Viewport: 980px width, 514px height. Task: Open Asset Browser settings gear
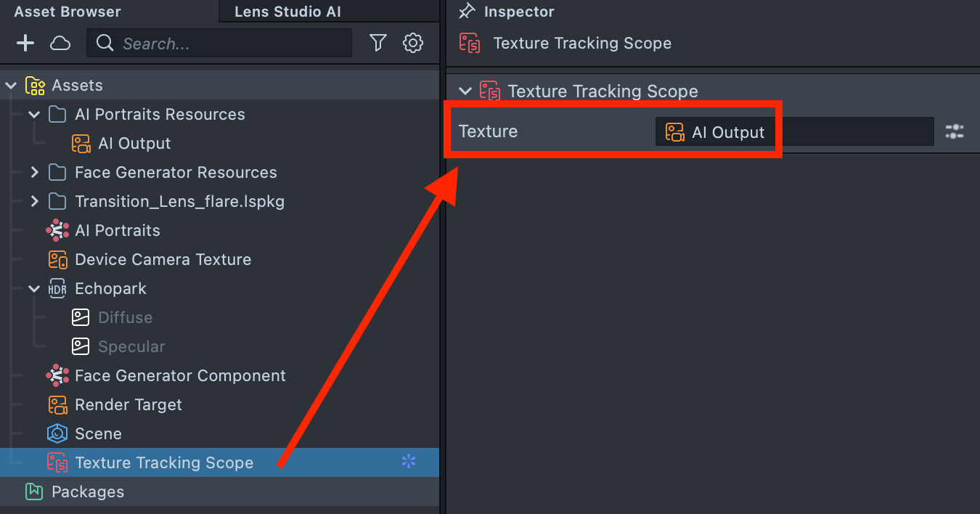(x=413, y=44)
